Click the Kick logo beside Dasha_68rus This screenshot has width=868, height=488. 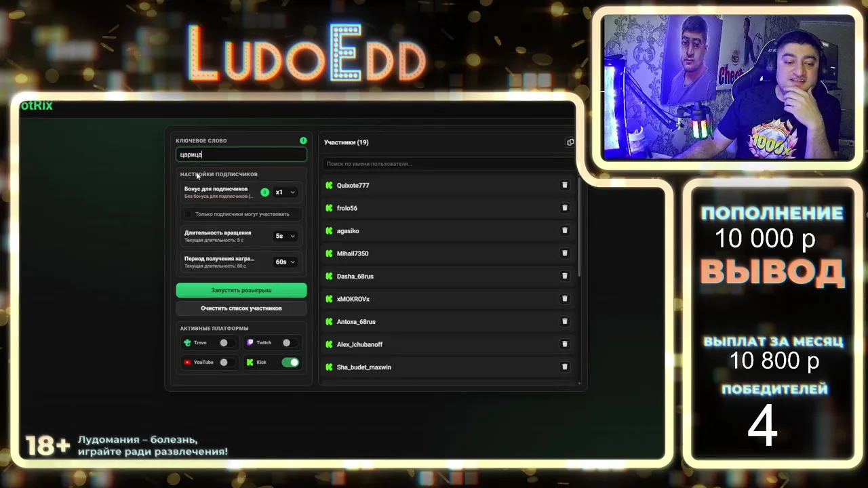(329, 276)
